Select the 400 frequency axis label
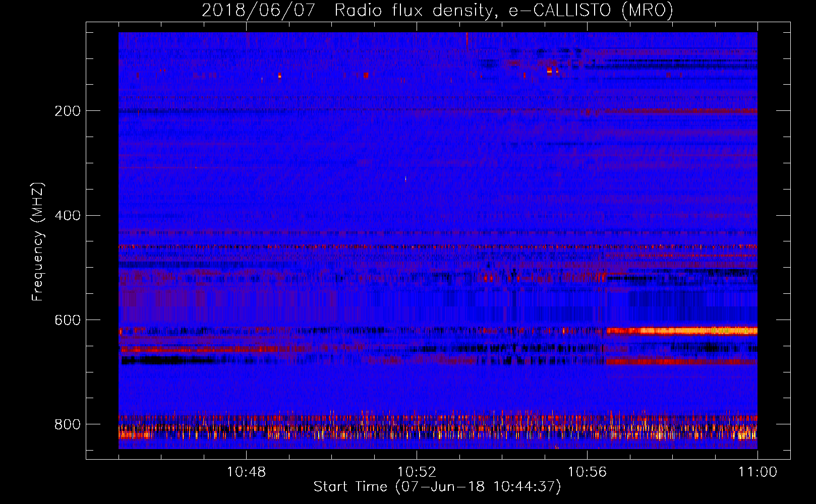This screenshot has height=504, width=816. (68, 216)
